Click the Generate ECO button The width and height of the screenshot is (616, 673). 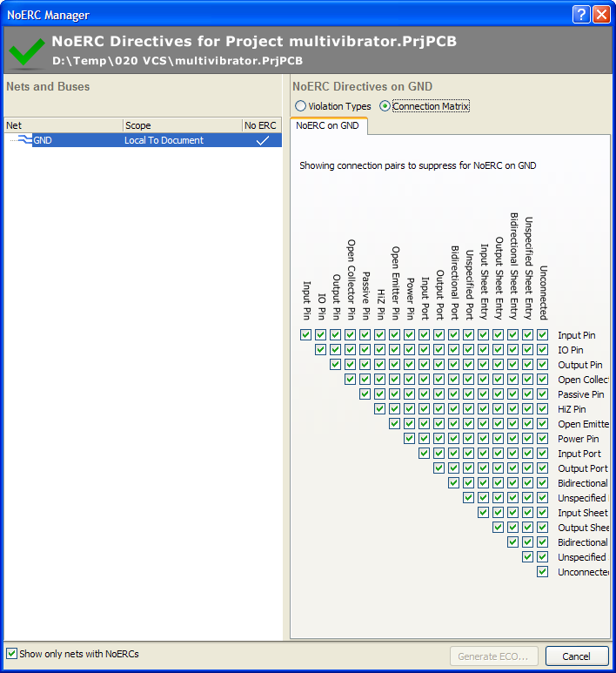tap(493, 656)
